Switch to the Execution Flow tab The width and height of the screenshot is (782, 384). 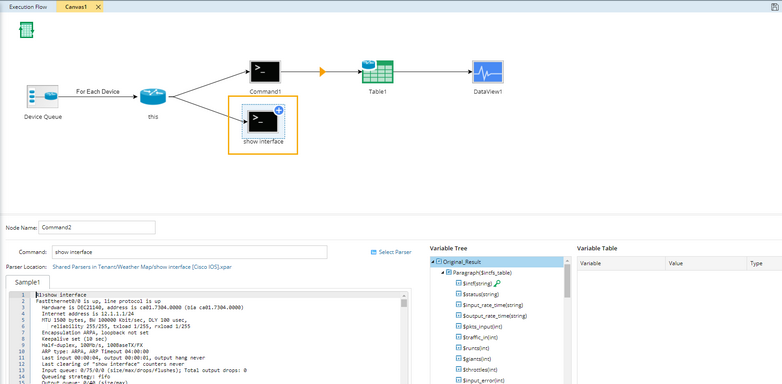[28, 7]
